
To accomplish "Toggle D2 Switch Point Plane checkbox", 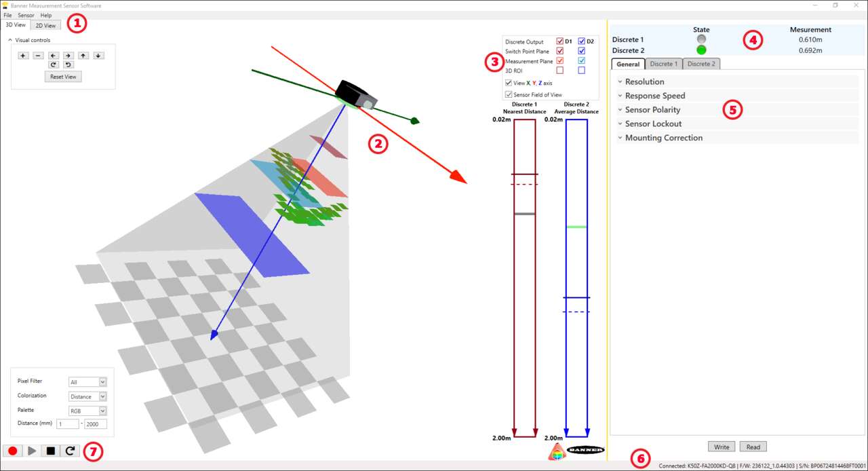I will 581,51.
